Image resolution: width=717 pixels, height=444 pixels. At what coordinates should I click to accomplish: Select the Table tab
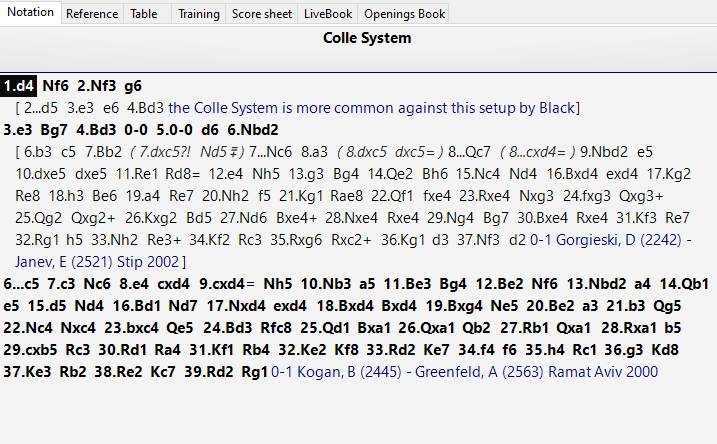(x=144, y=14)
